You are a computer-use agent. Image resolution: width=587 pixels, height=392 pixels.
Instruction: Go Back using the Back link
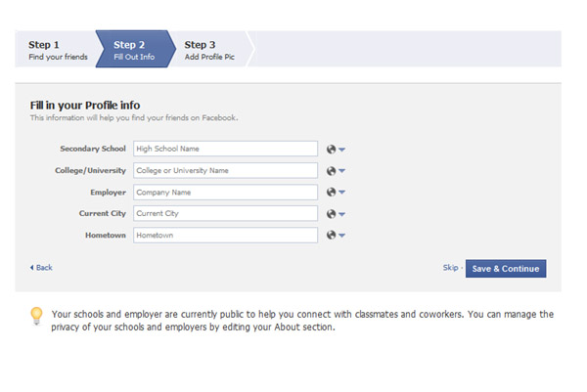(41, 268)
